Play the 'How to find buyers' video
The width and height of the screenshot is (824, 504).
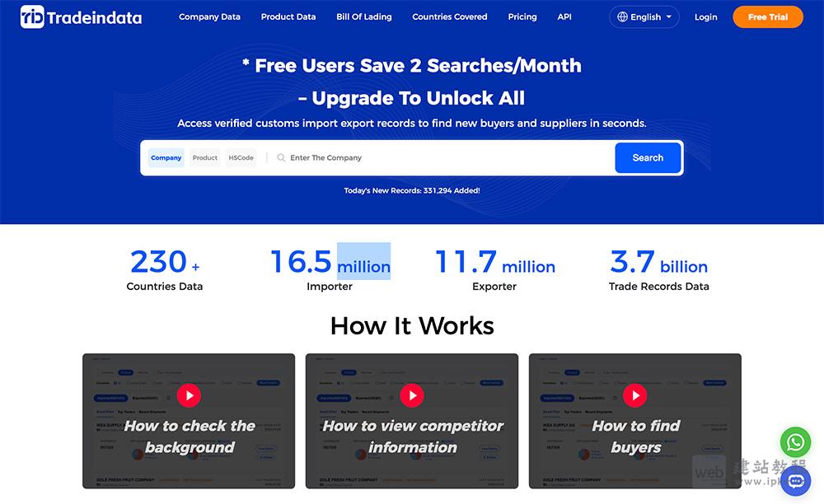click(634, 395)
